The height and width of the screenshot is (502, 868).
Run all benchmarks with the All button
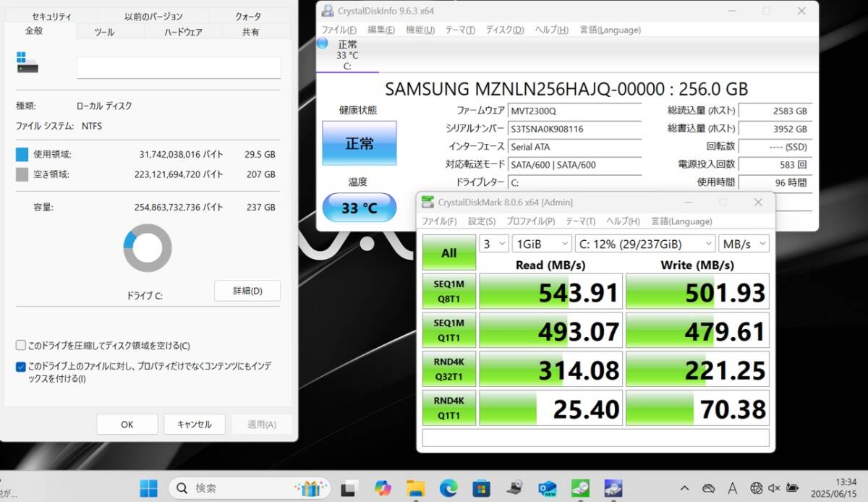tap(449, 252)
